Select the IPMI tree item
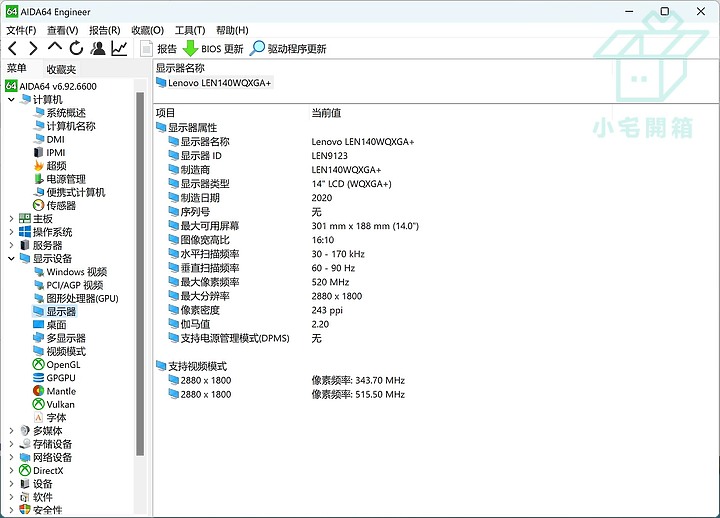The height and width of the screenshot is (518, 720). [x=56, y=153]
